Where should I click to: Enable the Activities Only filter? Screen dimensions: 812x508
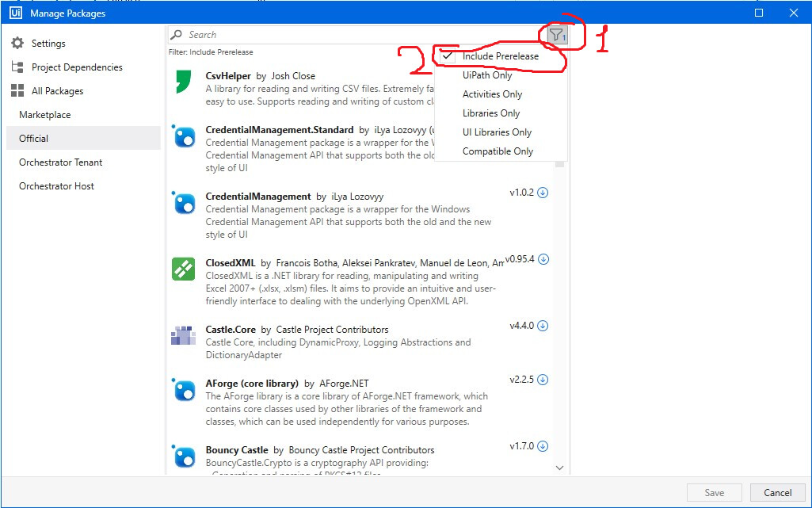(x=501, y=94)
